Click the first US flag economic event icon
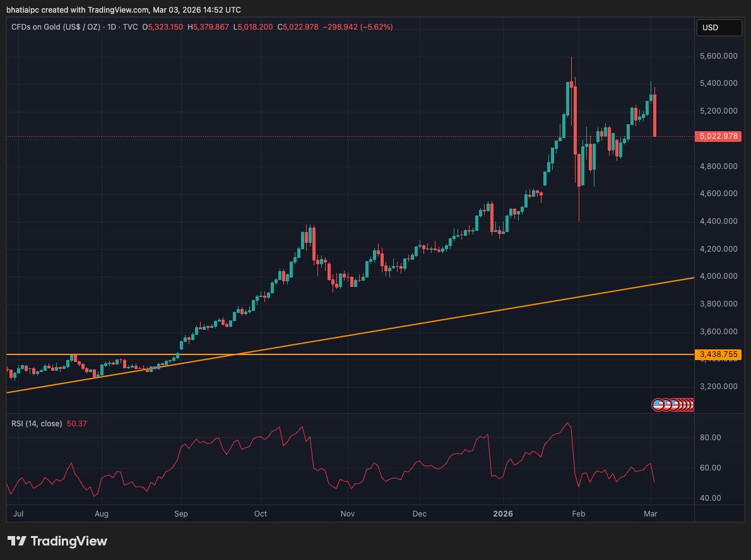 pos(658,405)
